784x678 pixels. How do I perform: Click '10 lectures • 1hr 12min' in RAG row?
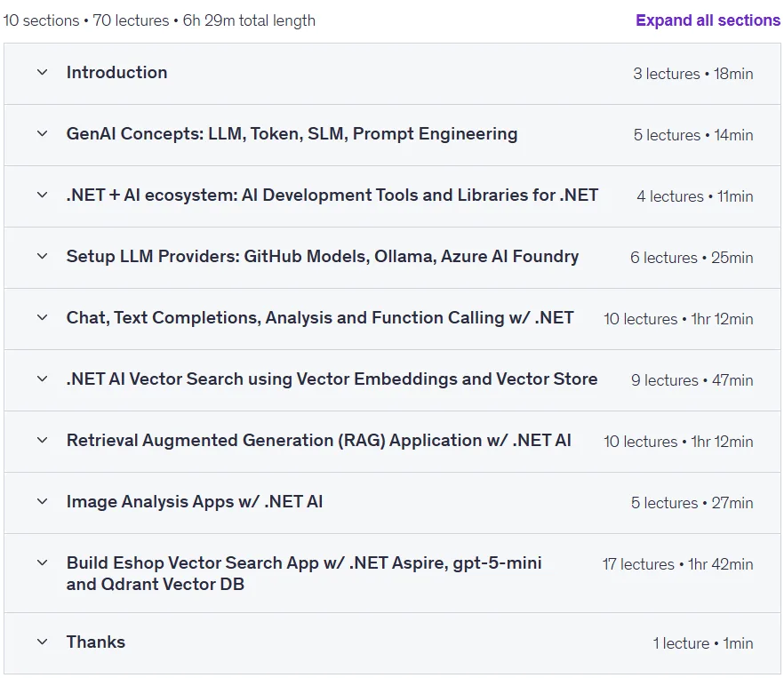tap(678, 442)
